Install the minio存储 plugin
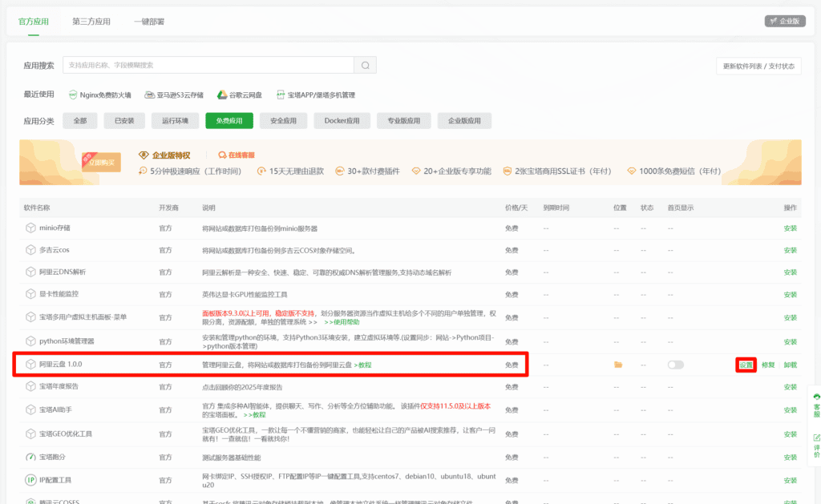 click(x=790, y=228)
